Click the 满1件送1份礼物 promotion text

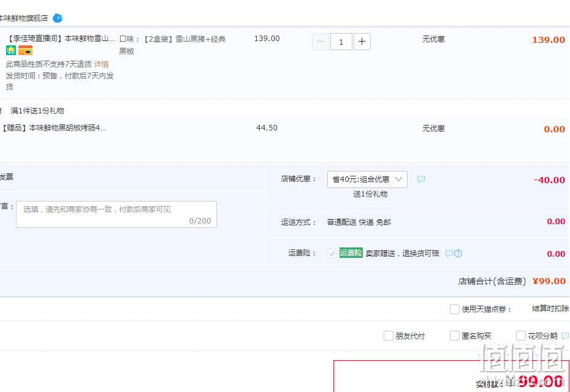click(x=37, y=111)
